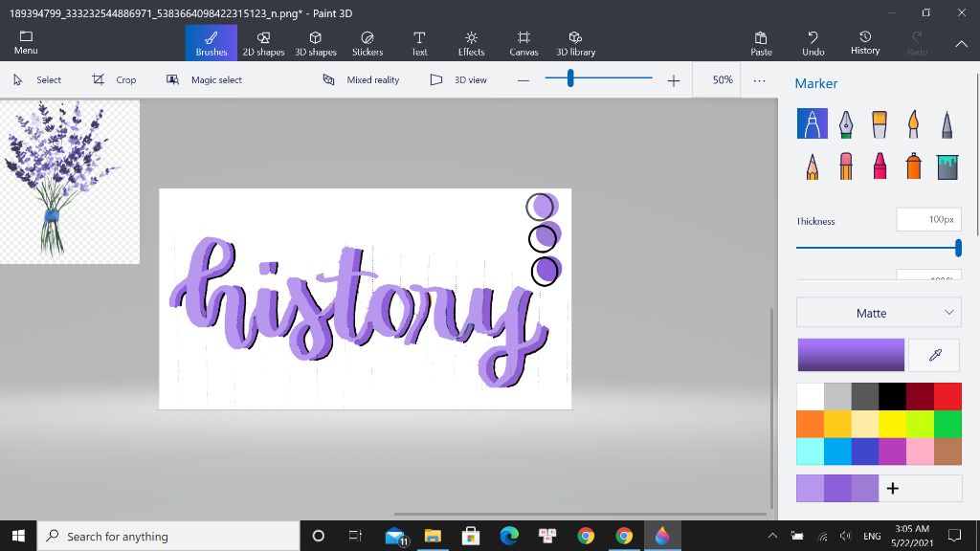
Task: Choose the white color swatch
Action: point(810,396)
